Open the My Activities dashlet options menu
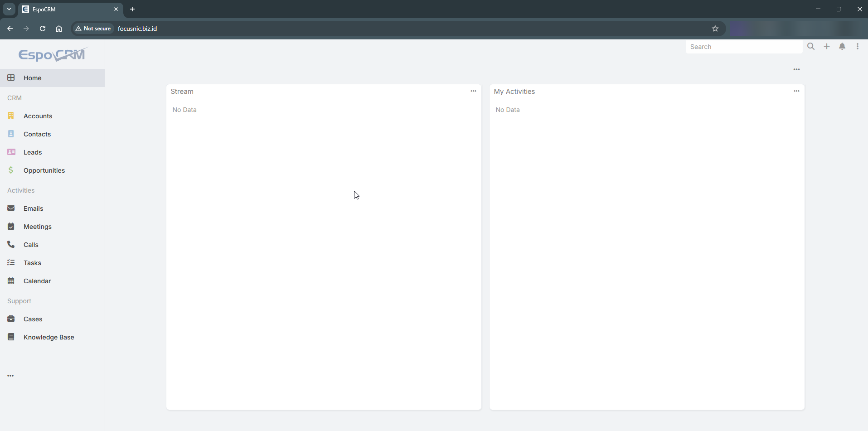Image resolution: width=868 pixels, height=431 pixels. pos(796,91)
